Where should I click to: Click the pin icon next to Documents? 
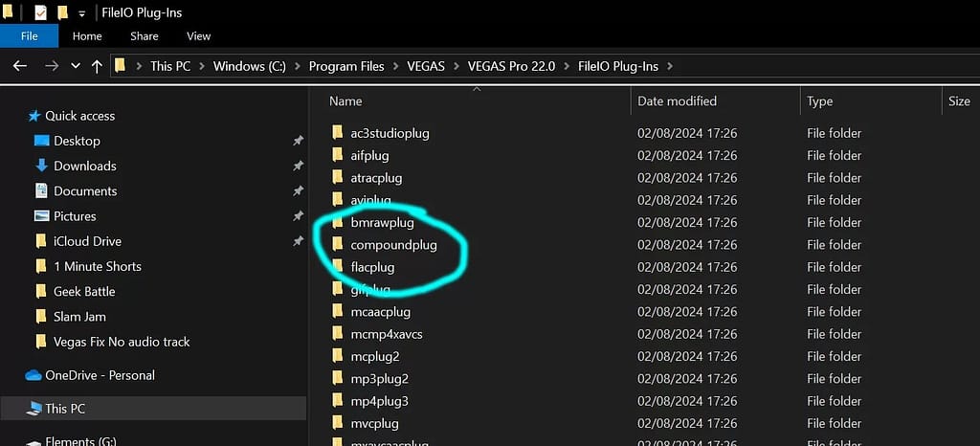coord(299,191)
